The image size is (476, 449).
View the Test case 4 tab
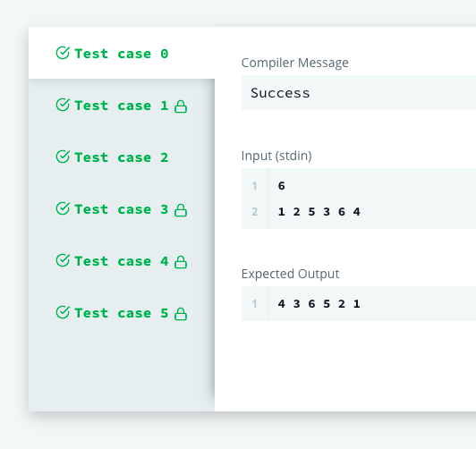click(122, 261)
